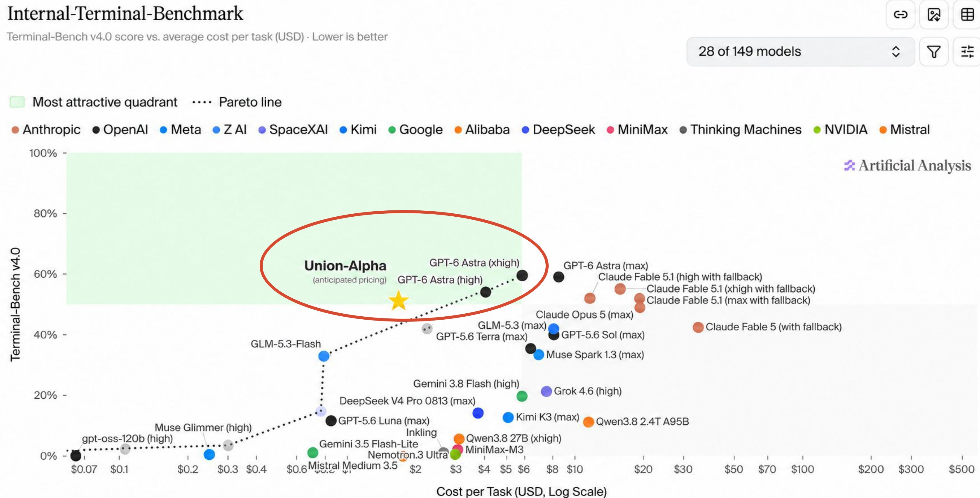This screenshot has width=980, height=498.
Task: Click the download image icon
Action: (934, 14)
